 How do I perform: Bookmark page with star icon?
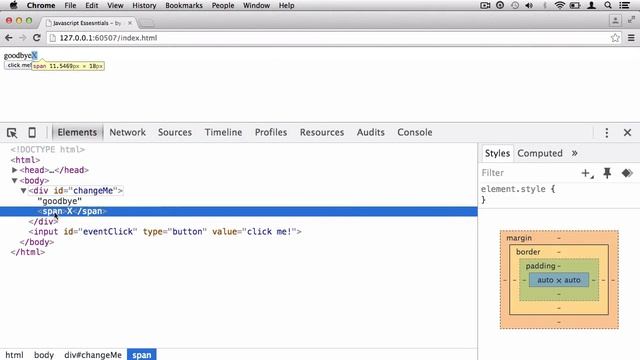(x=615, y=38)
